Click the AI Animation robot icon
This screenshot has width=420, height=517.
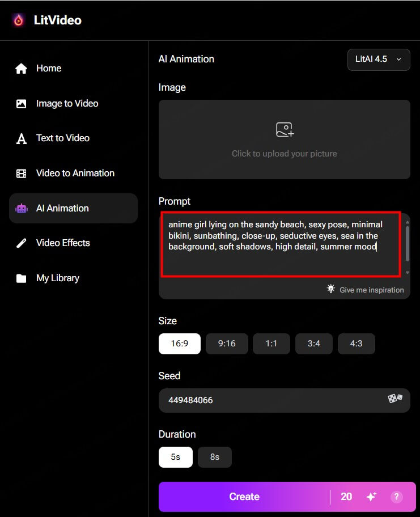pos(22,209)
